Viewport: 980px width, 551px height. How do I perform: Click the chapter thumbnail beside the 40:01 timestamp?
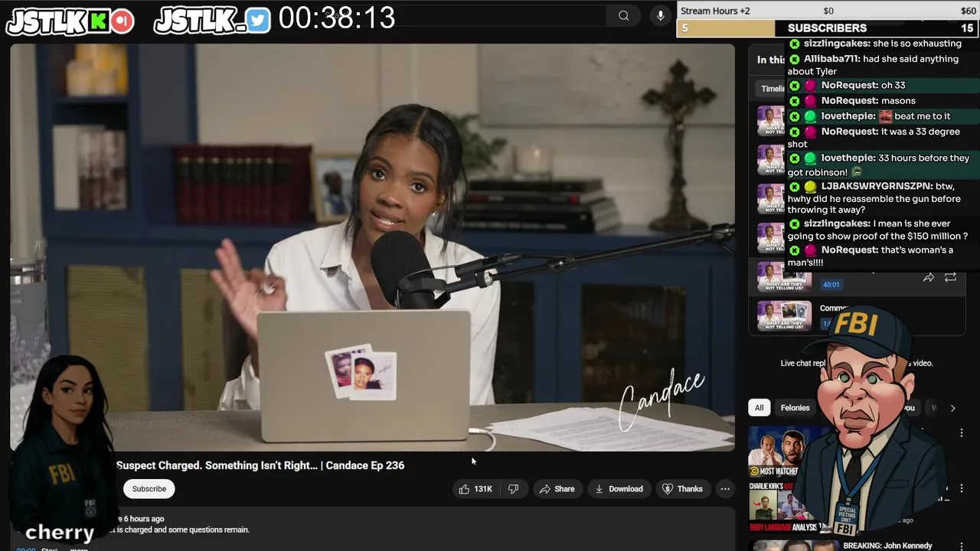point(785,277)
